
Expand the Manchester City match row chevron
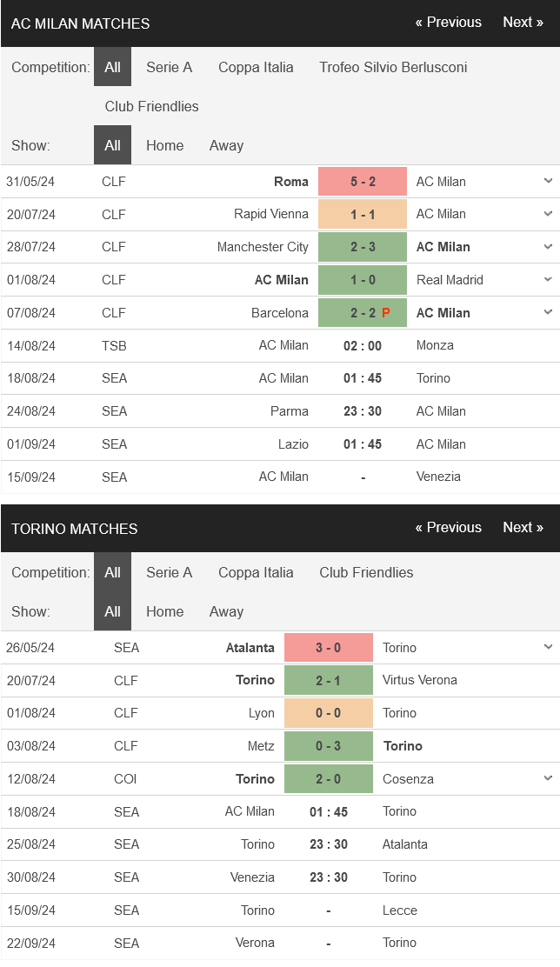(548, 247)
